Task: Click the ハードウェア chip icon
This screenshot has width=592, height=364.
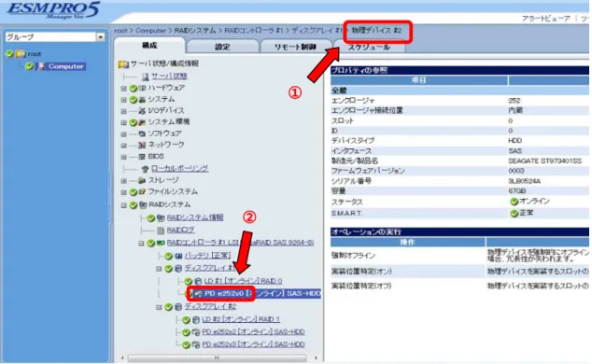Action: (x=142, y=89)
